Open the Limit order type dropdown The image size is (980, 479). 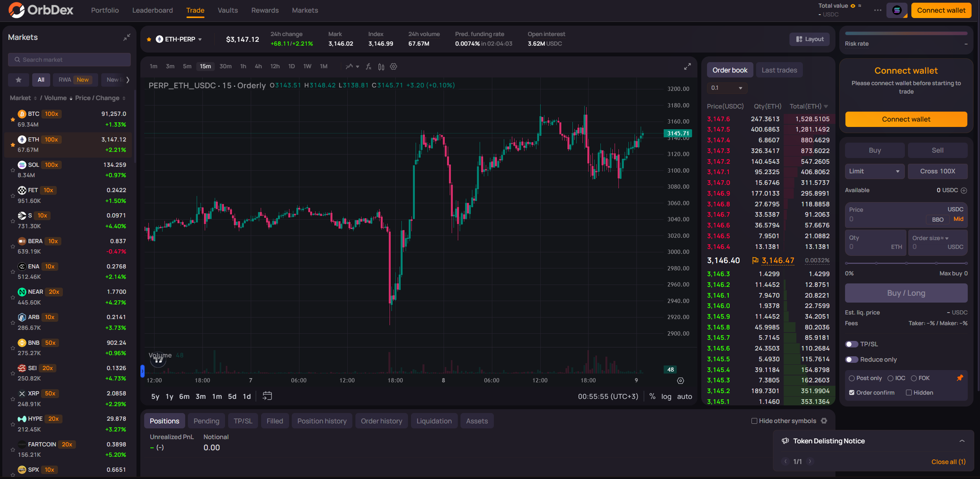pos(874,171)
